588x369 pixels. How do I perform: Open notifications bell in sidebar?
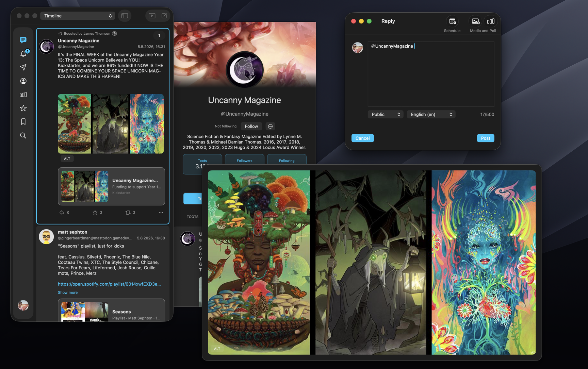[x=23, y=54]
